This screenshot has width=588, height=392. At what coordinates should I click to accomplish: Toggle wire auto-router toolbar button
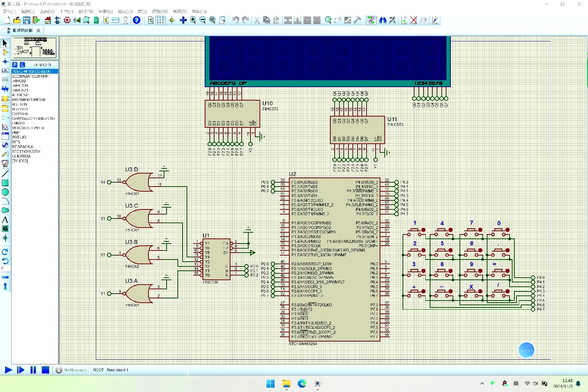371,20
